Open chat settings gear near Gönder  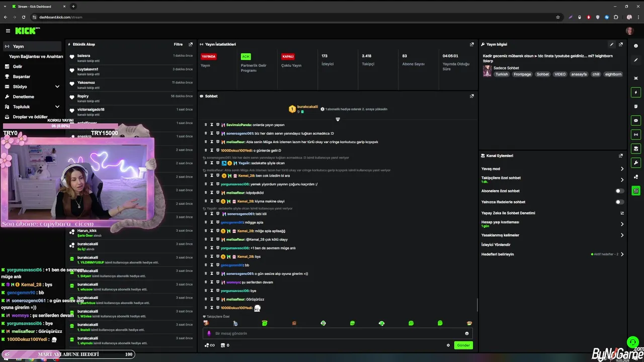pos(448,345)
